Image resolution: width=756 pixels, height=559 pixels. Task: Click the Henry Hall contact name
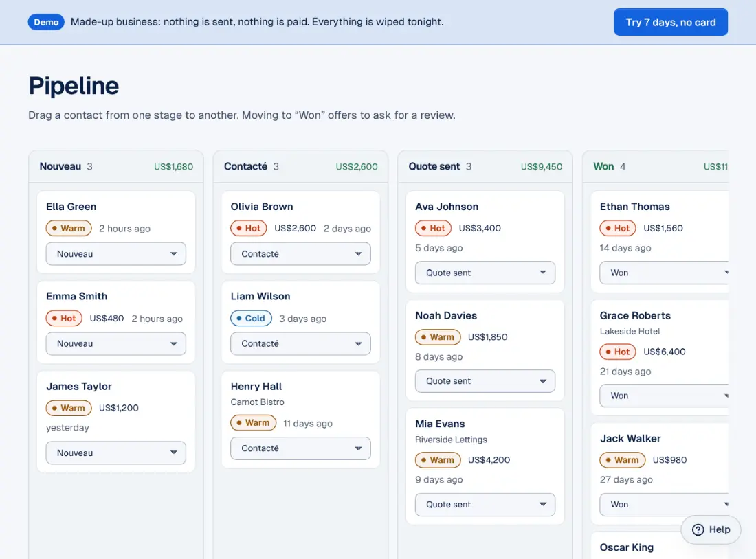(x=256, y=387)
